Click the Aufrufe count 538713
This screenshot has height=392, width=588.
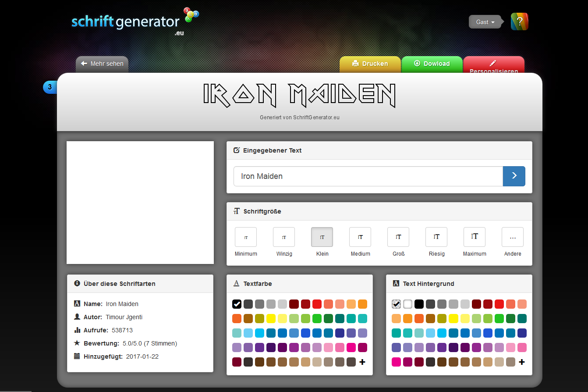tap(122, 330)
